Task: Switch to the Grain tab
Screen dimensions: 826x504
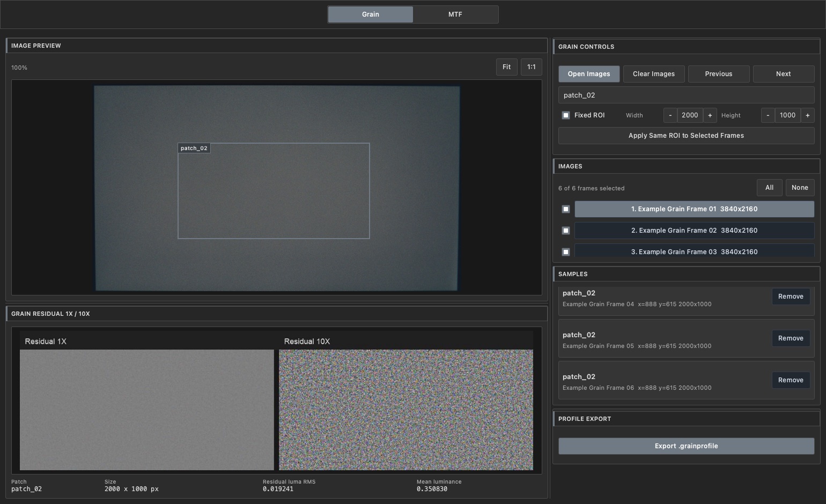Action: pyautogui.click(x=370, y=14)
